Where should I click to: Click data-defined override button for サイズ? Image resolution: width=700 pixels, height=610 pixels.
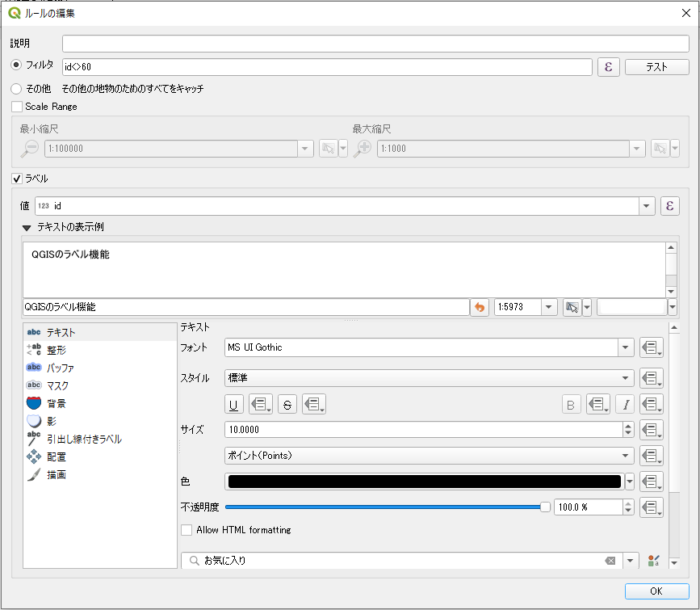[x=651, y=430]
